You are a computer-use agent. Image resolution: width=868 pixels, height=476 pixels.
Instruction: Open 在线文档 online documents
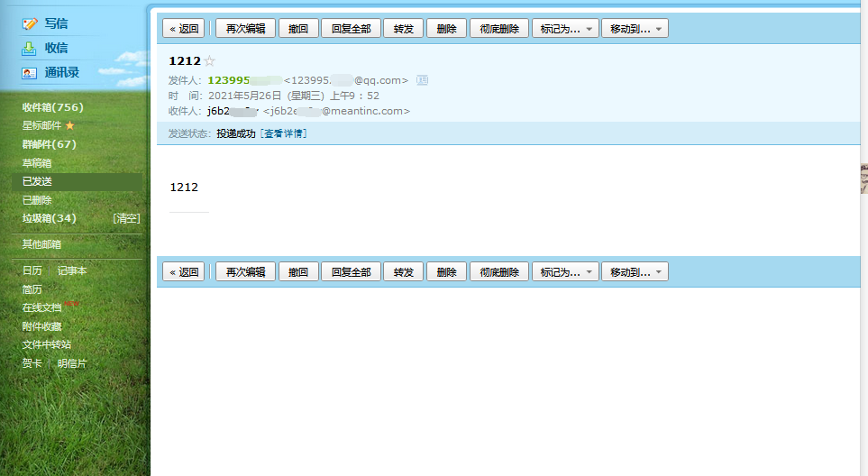[41, 307]
